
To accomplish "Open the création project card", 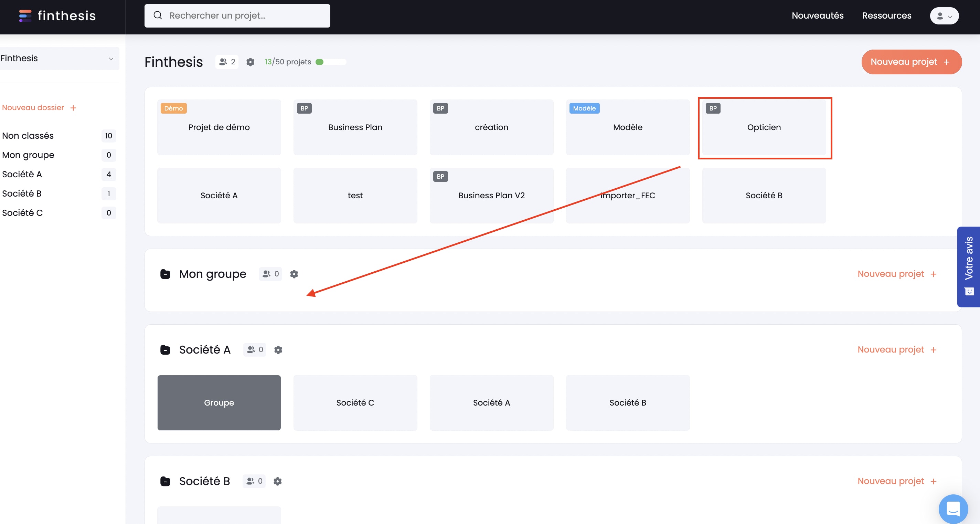I will [491, 127].
